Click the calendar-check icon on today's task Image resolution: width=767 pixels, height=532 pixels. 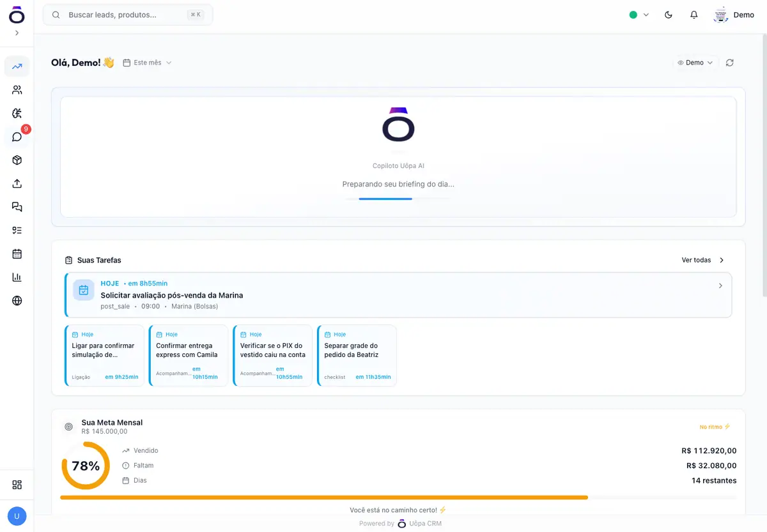(84, 290)
